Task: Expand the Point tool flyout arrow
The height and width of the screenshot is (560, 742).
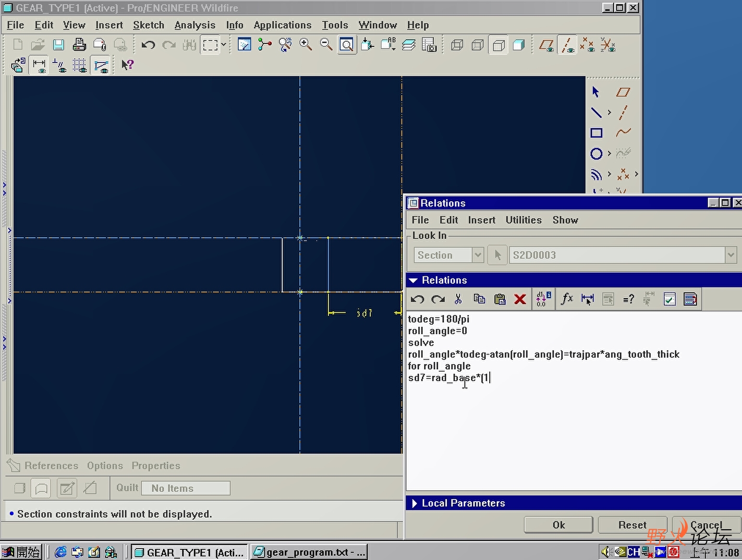Action: (x=636, y=174)
